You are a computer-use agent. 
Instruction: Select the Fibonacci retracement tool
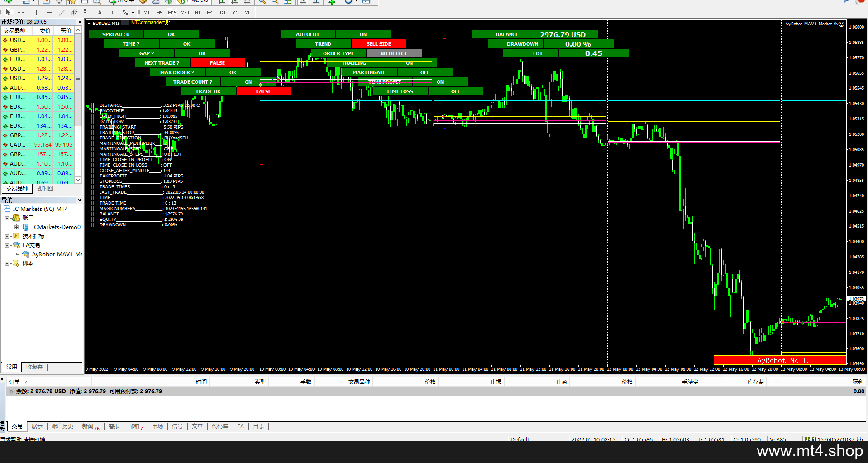click(x=87, y=12)
